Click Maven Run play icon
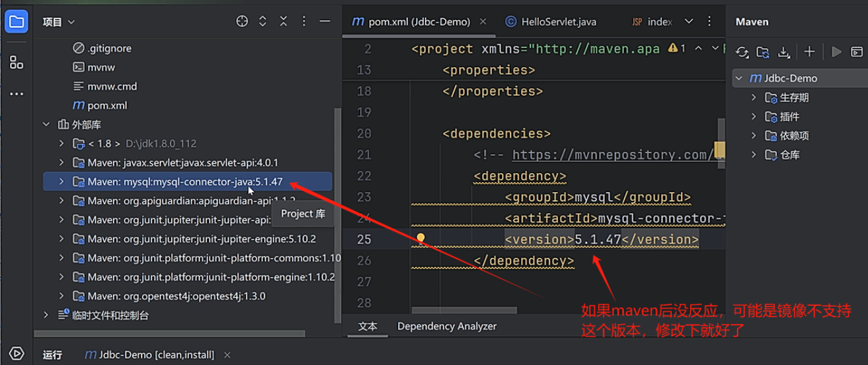868x365 pixels. click(x=836, y=52)
